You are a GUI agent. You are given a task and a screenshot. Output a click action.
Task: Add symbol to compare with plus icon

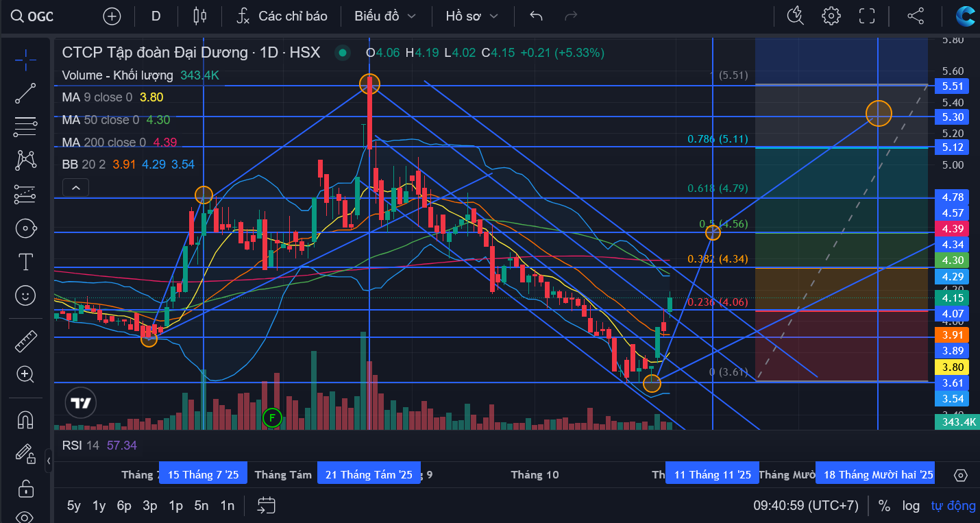(x=111, y=16)
